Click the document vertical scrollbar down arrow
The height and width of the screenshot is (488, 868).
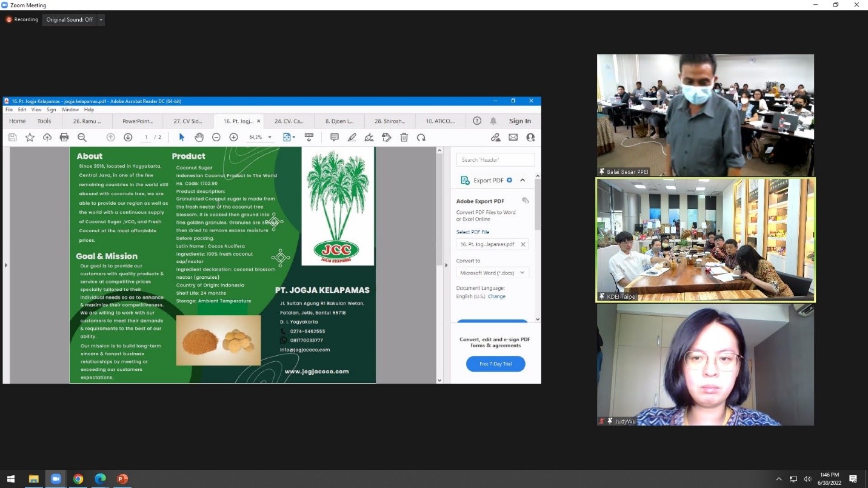439,380
